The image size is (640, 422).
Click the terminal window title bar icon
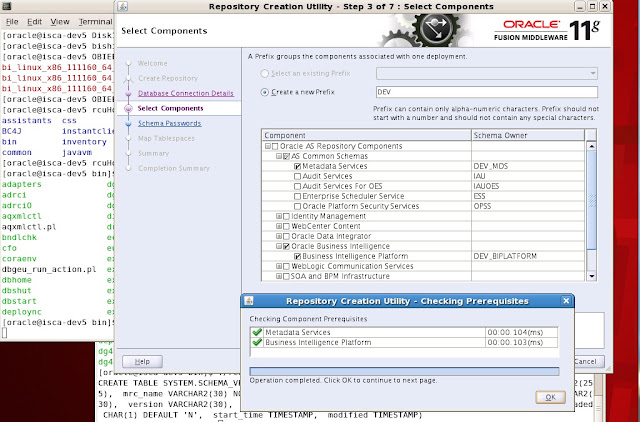click(x=6, y=6)
